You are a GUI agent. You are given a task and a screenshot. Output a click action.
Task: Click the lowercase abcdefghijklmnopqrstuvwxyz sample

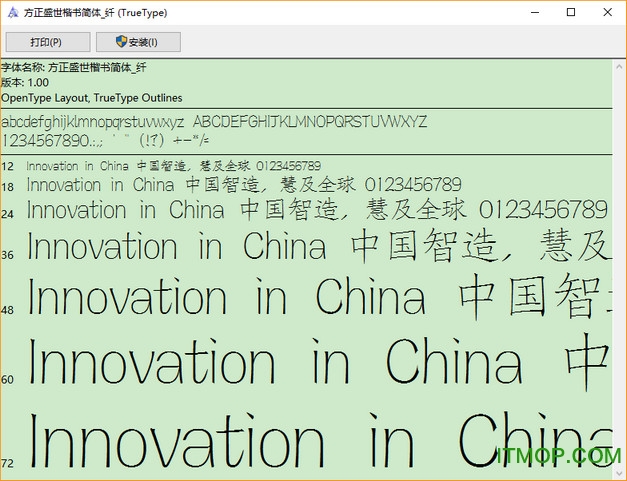click(x=93, y=122)
